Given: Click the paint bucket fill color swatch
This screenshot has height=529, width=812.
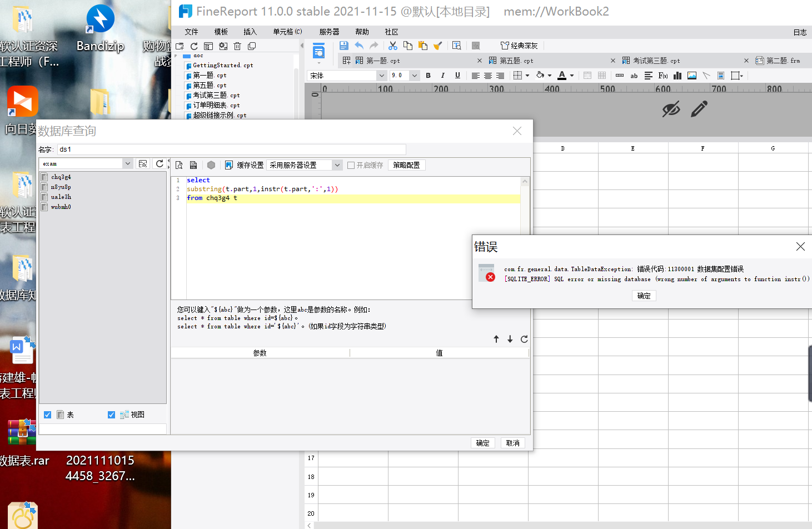Looking at the screenshot, I should pos(540,76).
